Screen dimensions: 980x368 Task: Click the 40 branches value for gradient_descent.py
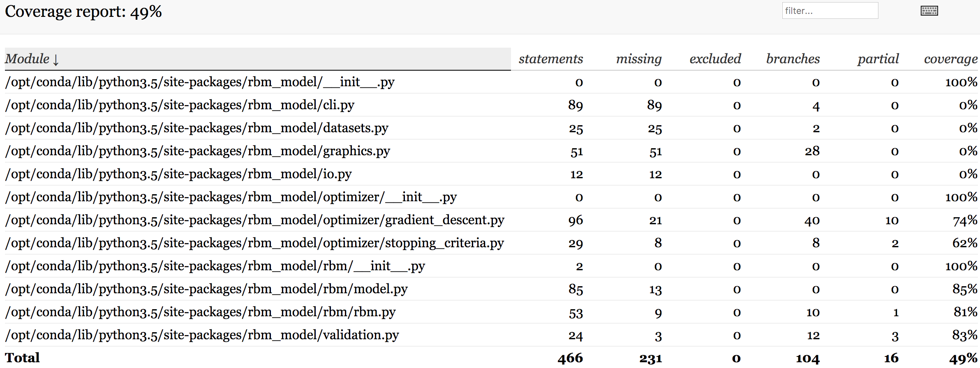[812, 221]
